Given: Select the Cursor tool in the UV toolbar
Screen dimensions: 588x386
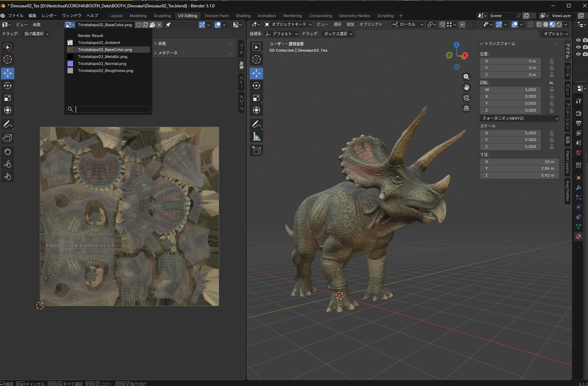Looking at the screenshot, I should [7, 60].
